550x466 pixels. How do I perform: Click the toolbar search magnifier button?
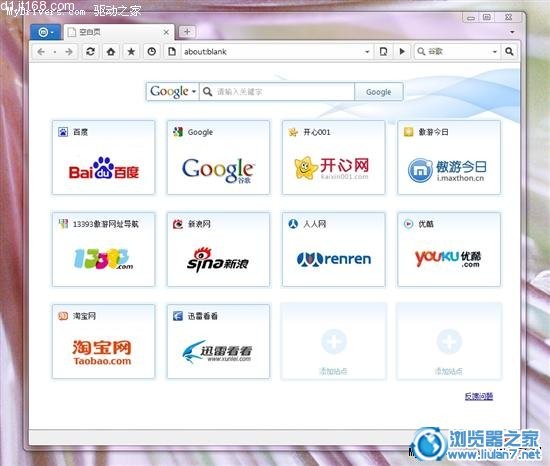pyautogui.click(x=509, y=52)
